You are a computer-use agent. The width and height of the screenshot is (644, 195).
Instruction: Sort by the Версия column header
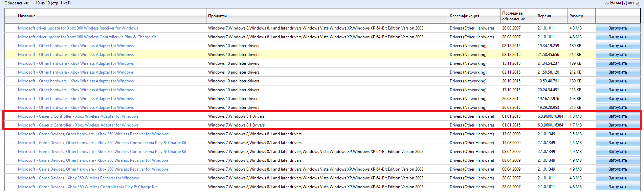point(544,16)
